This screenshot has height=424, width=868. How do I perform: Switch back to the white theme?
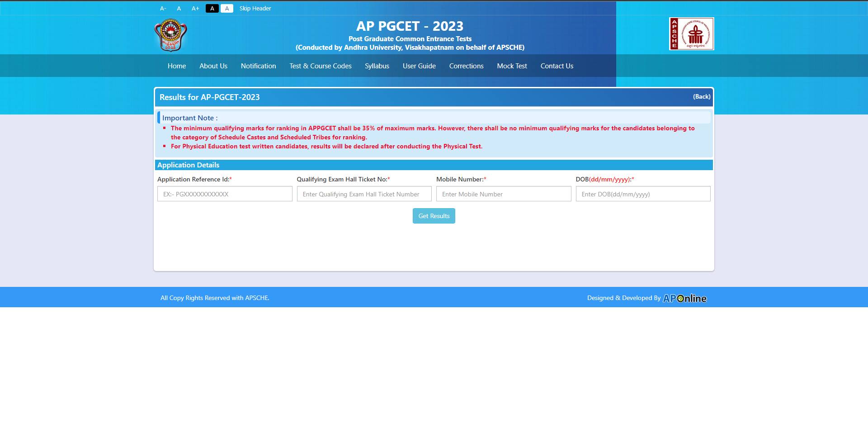coord(227,8)
